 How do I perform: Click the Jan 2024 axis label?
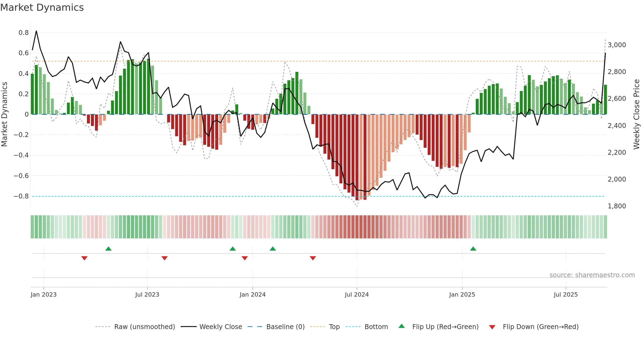[253, 294]
